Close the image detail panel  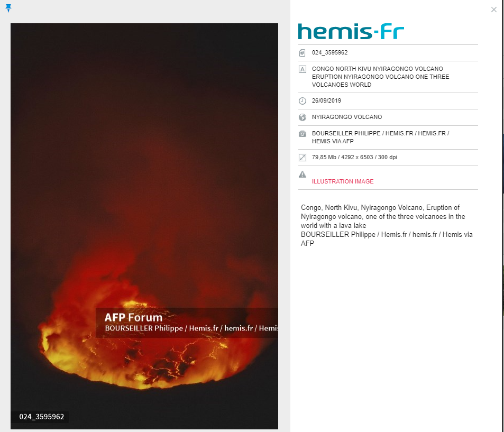494,10
